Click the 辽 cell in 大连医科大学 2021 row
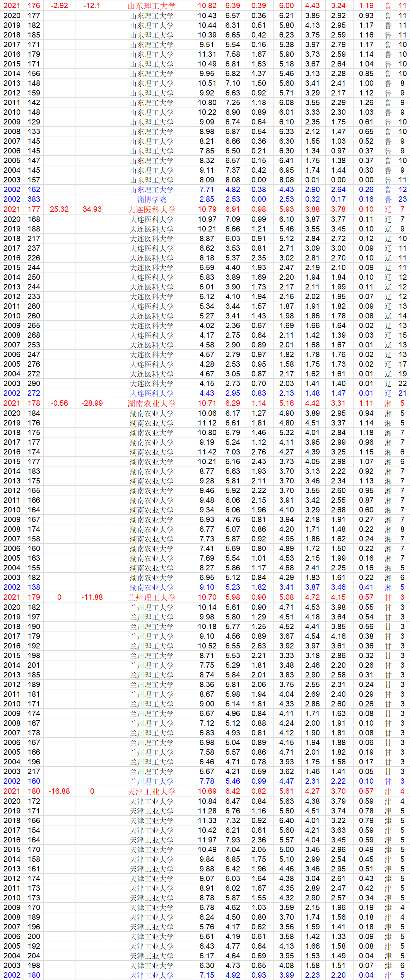The width and height of the screenshot is (410, 980). tap(388, 209)
